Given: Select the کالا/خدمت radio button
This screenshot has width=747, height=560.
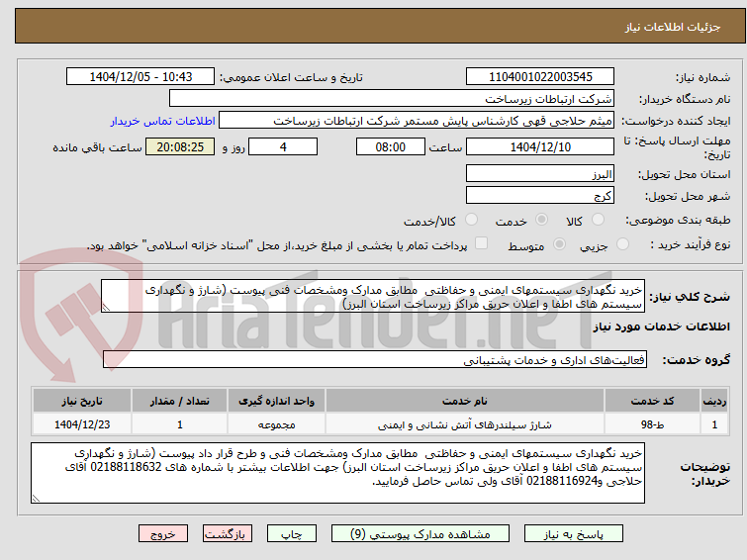Looking at the screenshot, I should point(471,220).
